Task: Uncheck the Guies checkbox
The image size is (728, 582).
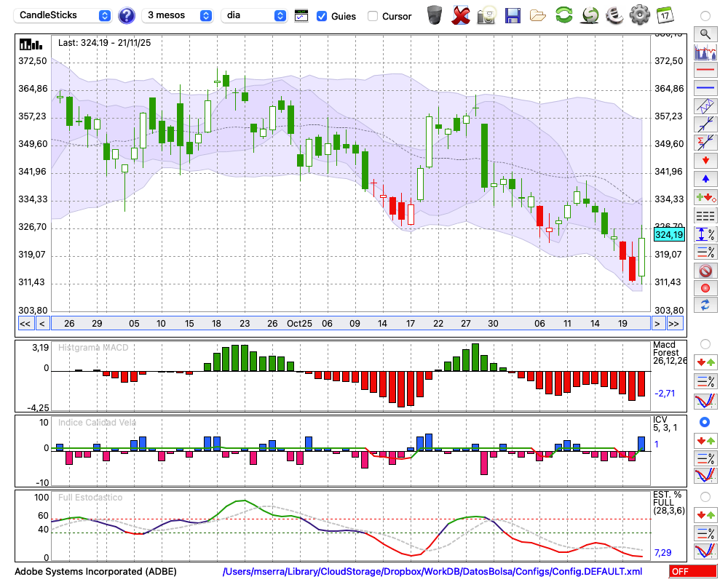Action: pyautogui.click(x=323, y=16)
